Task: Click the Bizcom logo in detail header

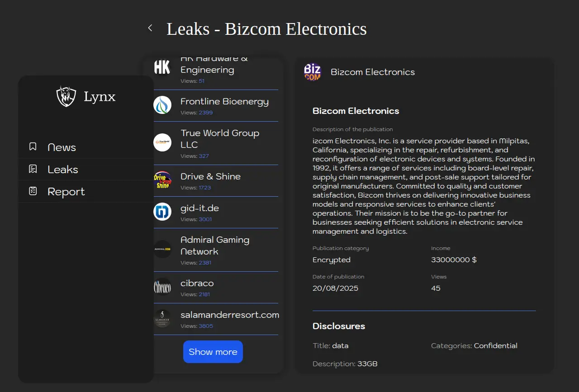Action: pos(312,72)
